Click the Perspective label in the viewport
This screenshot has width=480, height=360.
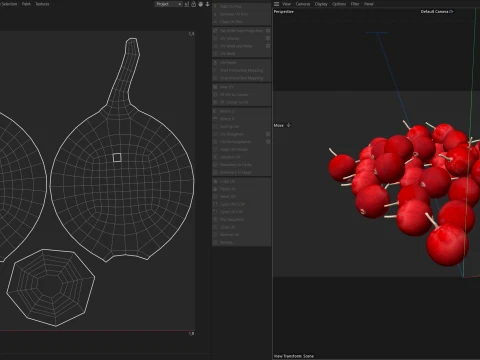(284, 12)
